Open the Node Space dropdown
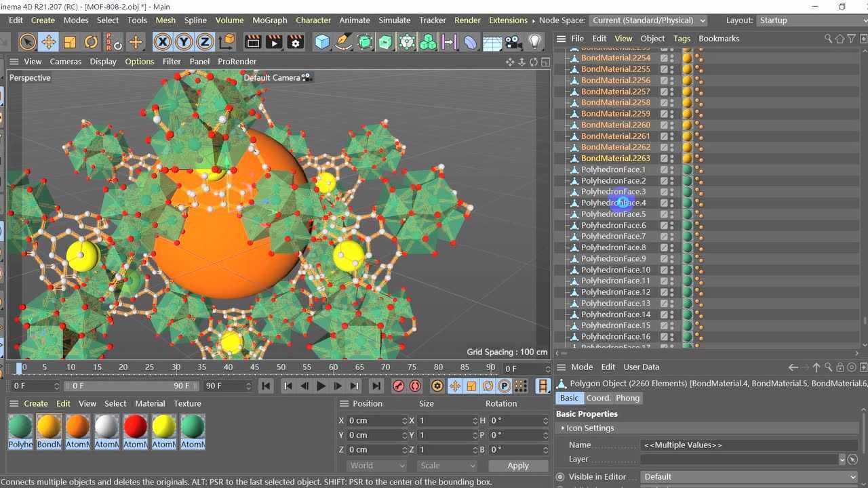Viewport: 868px width, 488px height. [x=648, y=20]
